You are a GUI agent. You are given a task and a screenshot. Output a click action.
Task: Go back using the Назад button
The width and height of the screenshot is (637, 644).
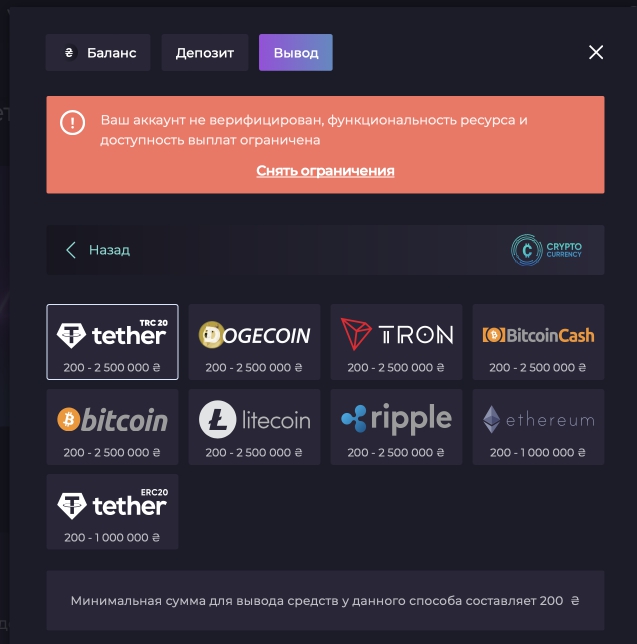98,250
